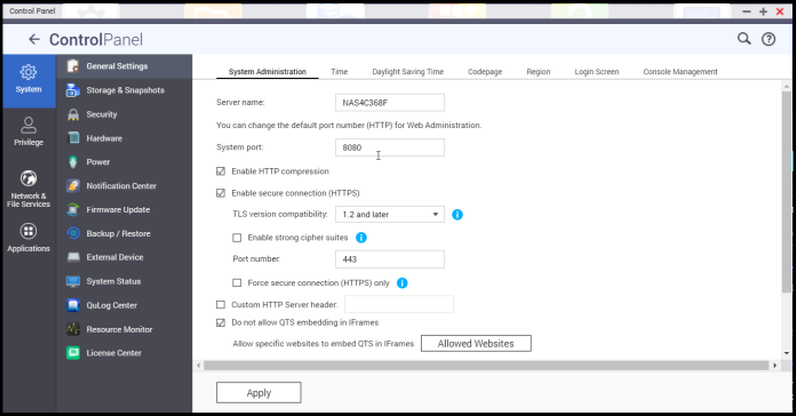This screenshot has width=796, height=416.
Task: Go back using the arrow icon
Action: tap(34, 39)
